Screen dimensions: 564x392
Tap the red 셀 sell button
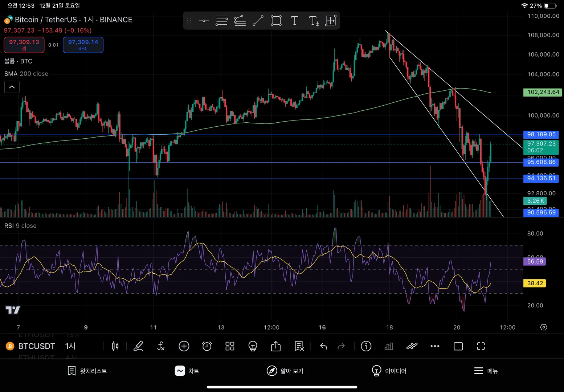point(24,45)
